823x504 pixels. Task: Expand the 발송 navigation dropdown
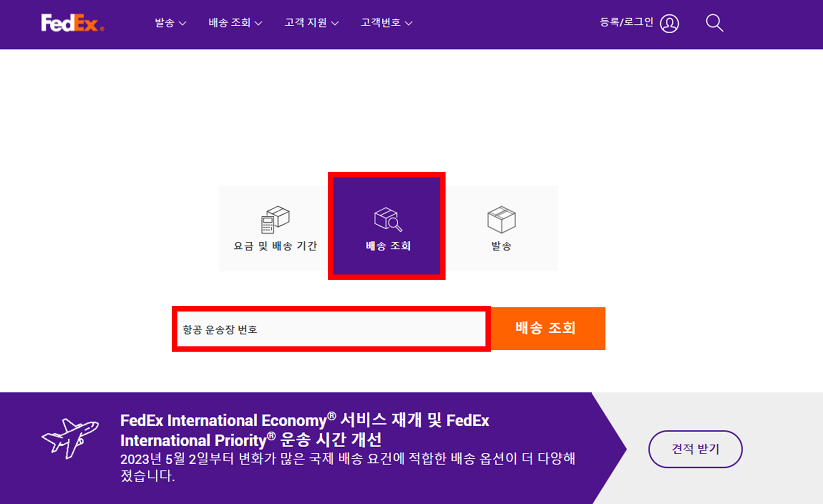click(x=184, y=22)
